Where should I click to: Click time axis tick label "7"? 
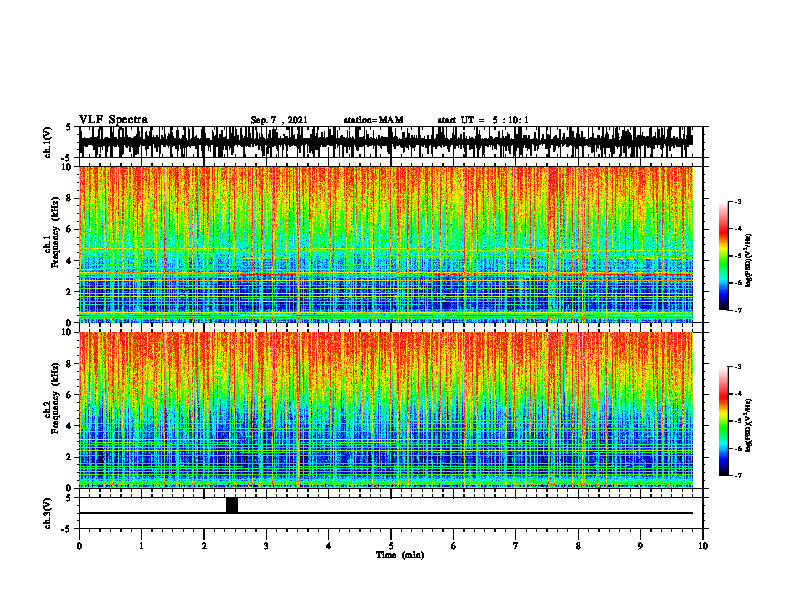click(x=516, y=546)
